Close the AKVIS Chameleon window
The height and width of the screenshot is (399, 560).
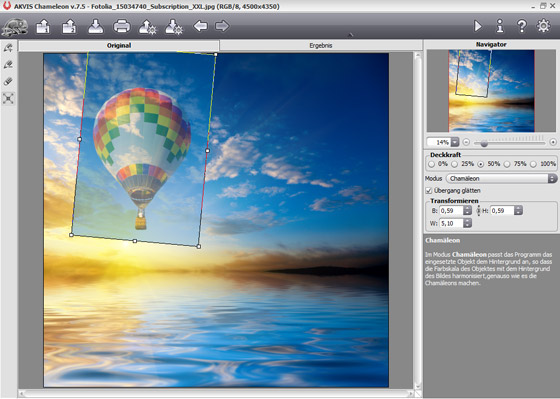[553, 6]
